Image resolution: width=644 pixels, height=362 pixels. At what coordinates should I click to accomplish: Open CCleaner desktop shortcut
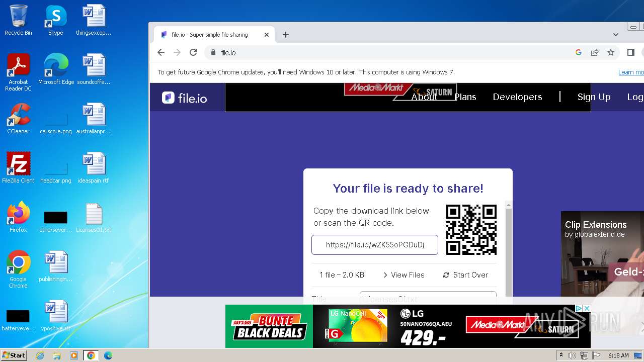(18, 119)
